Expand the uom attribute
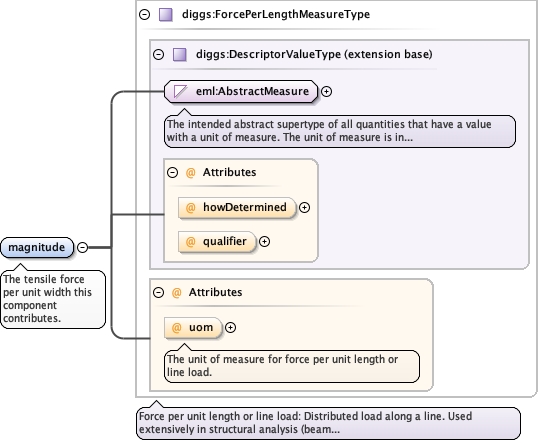The height and width of the screenshot is (443, 539). 230,328
